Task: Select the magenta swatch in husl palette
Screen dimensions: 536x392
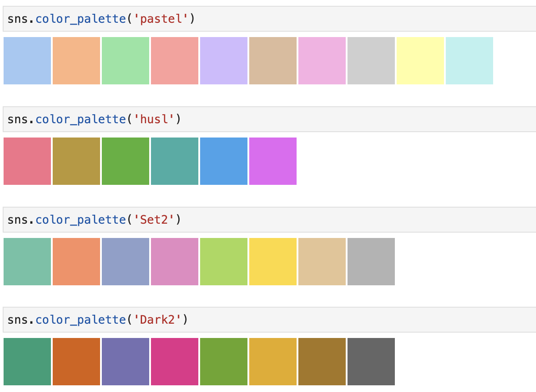Action: 273,161
